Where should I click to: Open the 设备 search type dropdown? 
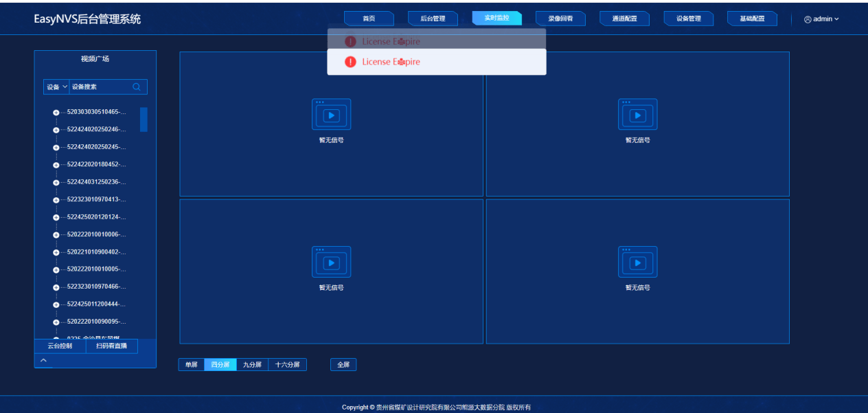pyautogui.click(x=56, y=87)
